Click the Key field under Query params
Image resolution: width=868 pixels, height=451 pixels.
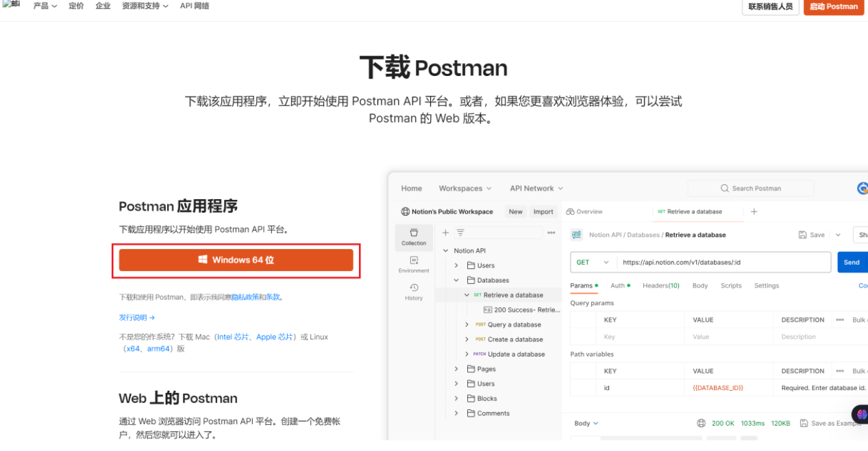(x=641, y=337)
